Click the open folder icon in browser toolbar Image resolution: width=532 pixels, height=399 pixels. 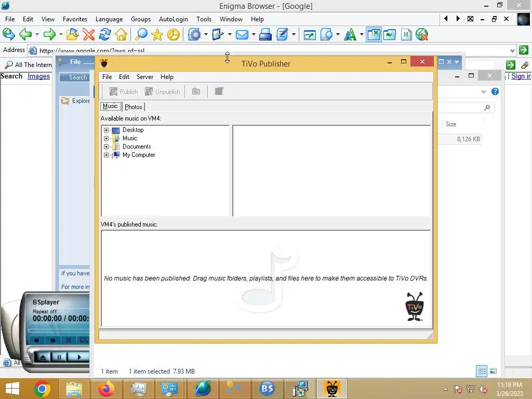(x=72, y=34)
